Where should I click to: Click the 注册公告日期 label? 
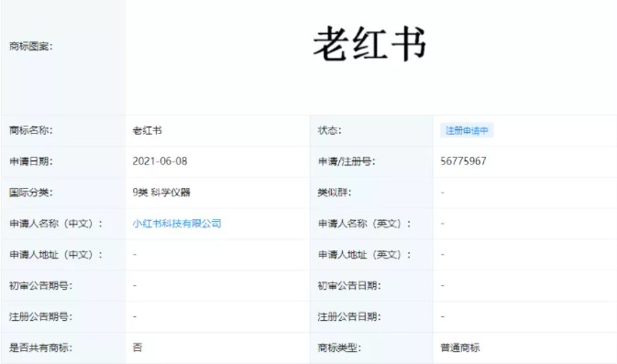(x=349, y=316)
